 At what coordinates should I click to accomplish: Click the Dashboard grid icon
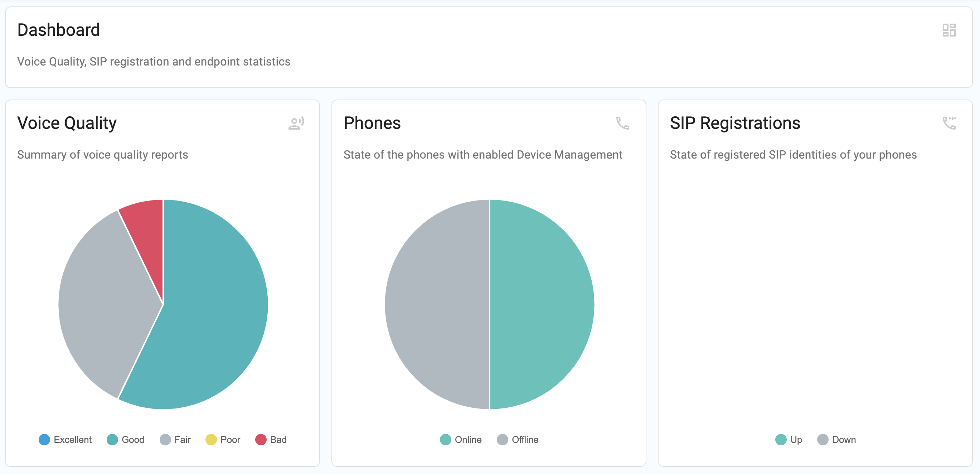pos(949,30)
